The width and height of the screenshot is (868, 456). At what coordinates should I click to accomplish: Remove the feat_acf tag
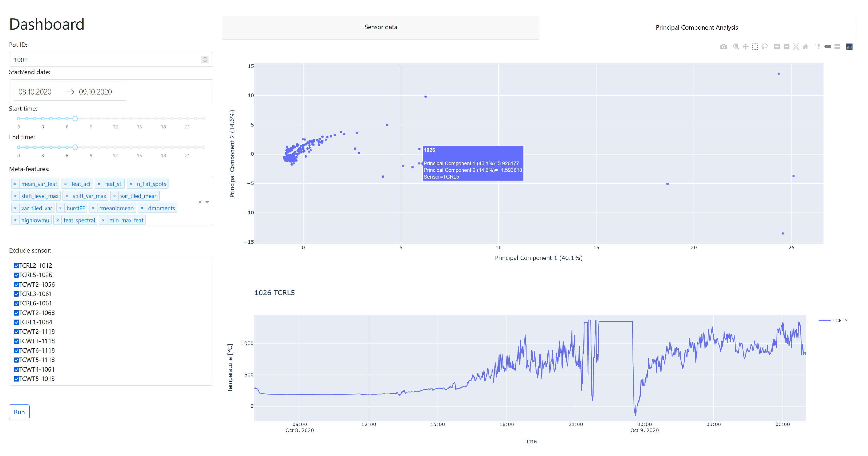pos(65,184)
